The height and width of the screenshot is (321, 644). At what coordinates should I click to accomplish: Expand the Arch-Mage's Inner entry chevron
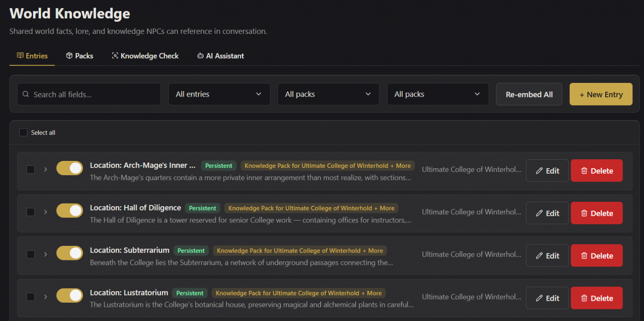[45, 170]
